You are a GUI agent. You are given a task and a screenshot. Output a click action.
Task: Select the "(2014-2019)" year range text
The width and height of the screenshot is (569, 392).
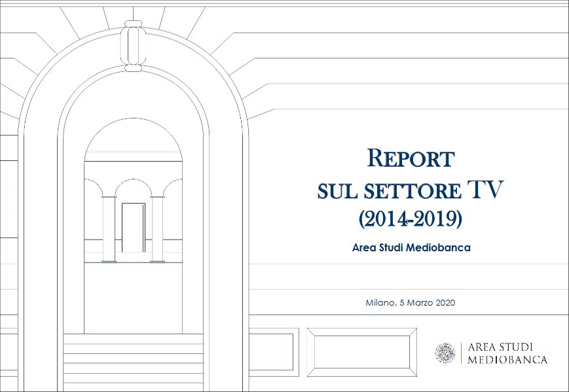coord(411,219)
